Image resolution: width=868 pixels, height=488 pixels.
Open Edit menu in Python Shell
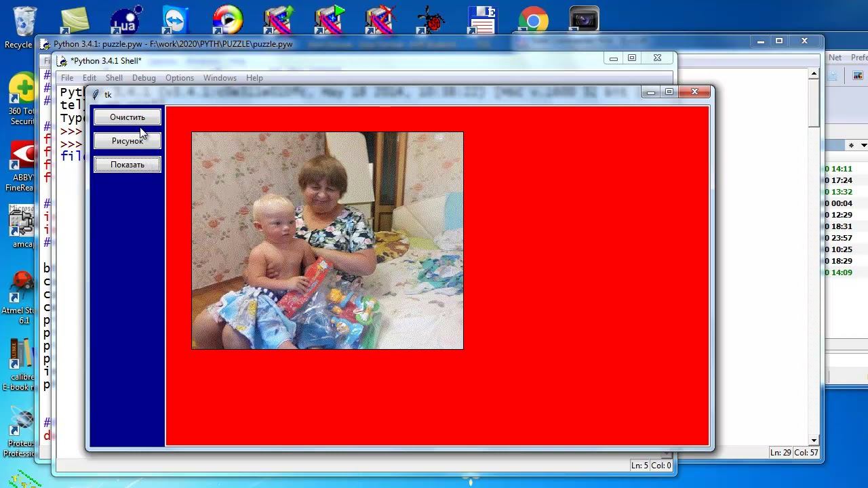pos(90,78)
